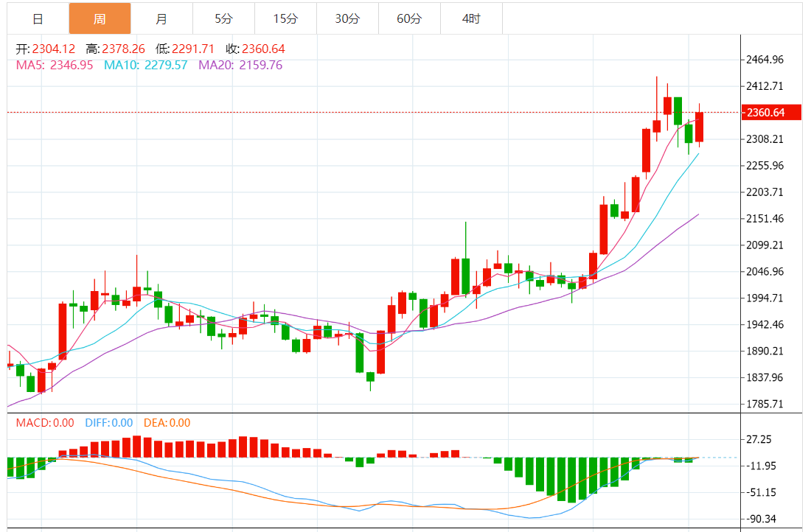
Task: Click the -90.34 MACD axis label
Action: click(x=761, y=519)
